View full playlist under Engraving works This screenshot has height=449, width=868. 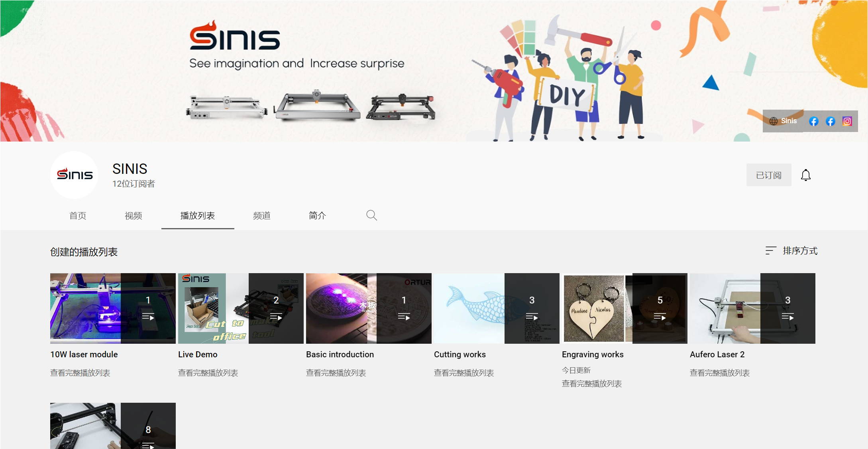[592, 384]
